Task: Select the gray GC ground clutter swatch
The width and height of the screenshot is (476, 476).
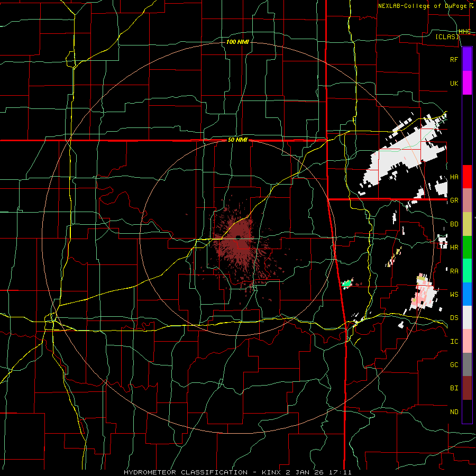Action: click(x=467, y=364)
